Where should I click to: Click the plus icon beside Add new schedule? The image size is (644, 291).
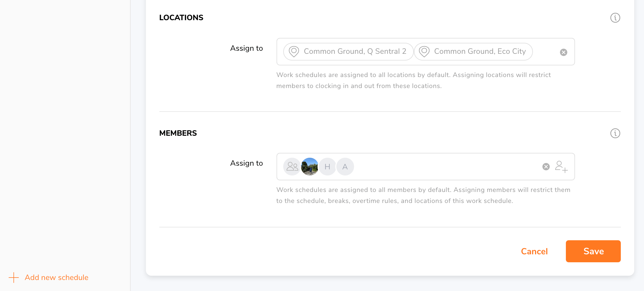(x=14, y=278)
